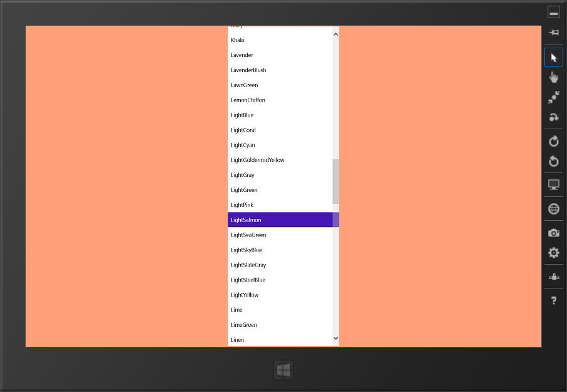
Task: Pick LawnGreen in the list
Action: tap(280, 85)
